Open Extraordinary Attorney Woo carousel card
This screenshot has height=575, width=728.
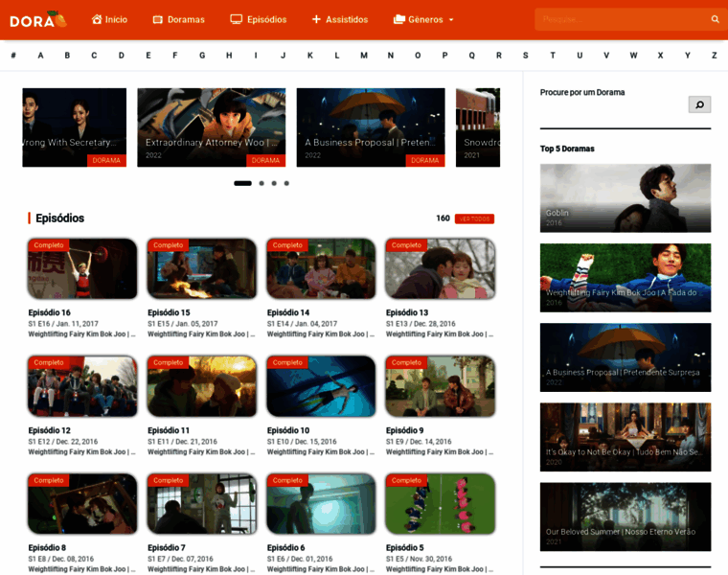212,127
